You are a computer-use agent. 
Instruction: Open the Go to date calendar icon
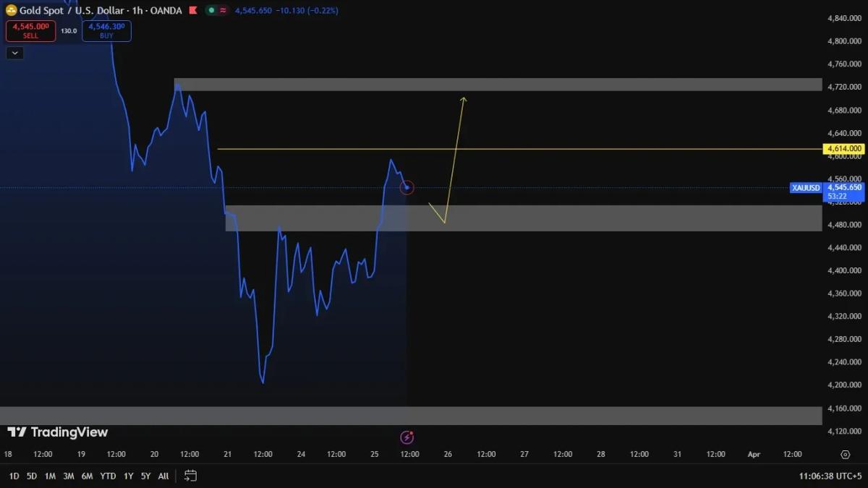[190, 476]
